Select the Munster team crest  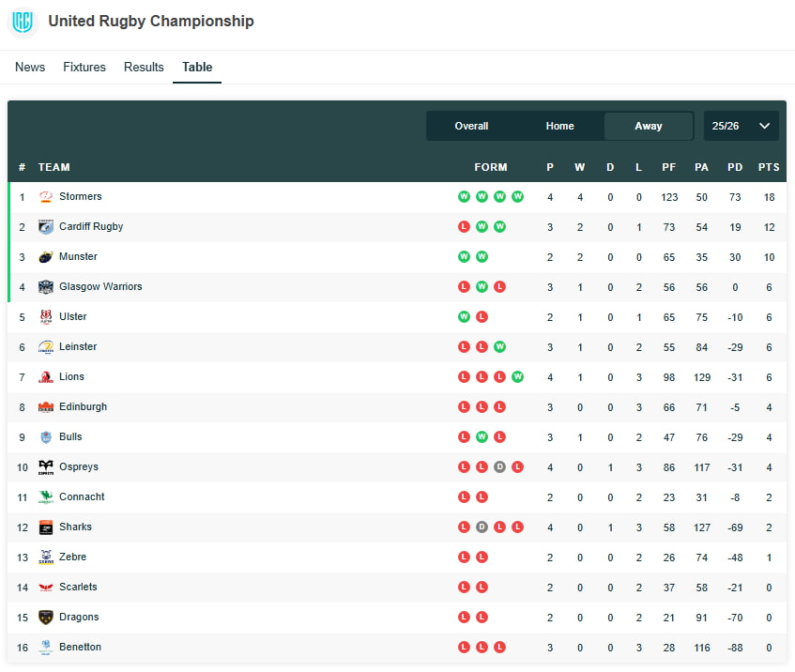click(x=45, y=256)
